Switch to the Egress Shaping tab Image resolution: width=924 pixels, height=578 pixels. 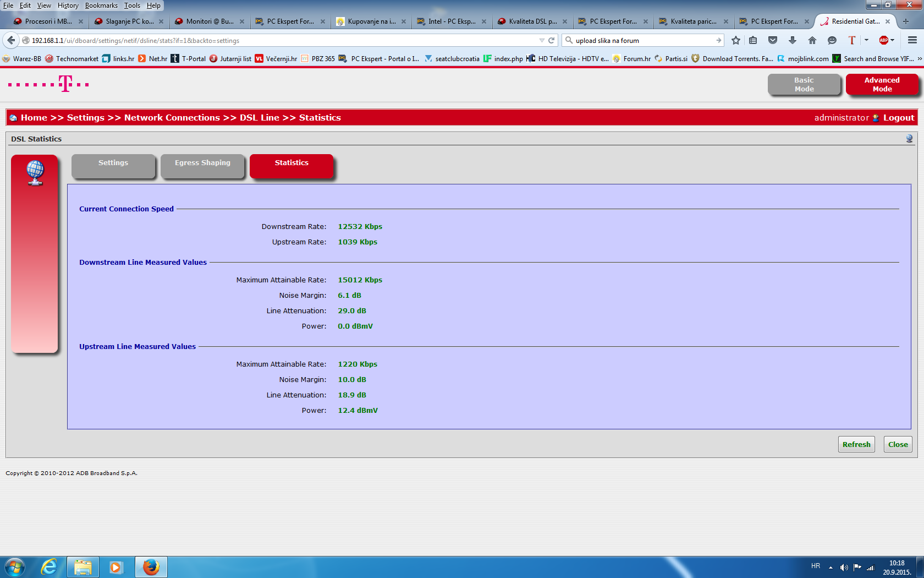point(202,166)
